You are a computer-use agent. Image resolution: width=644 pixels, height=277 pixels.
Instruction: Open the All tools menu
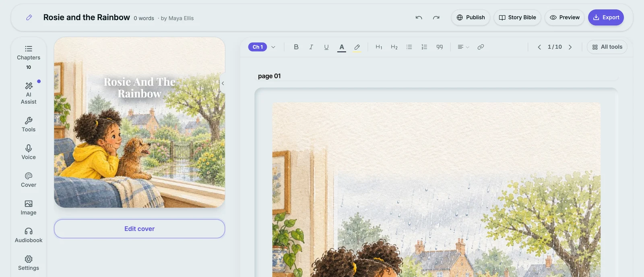pyautogui.click(x=607, y=47)
